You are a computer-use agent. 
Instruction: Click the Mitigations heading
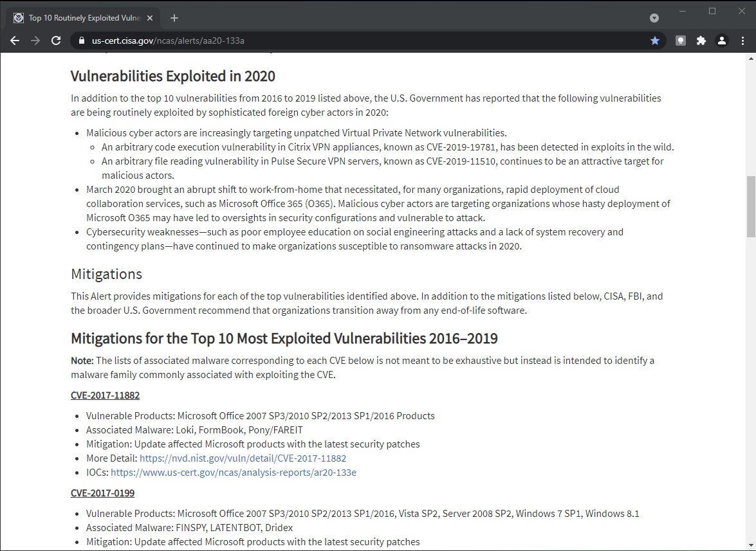tap(107, 274)
